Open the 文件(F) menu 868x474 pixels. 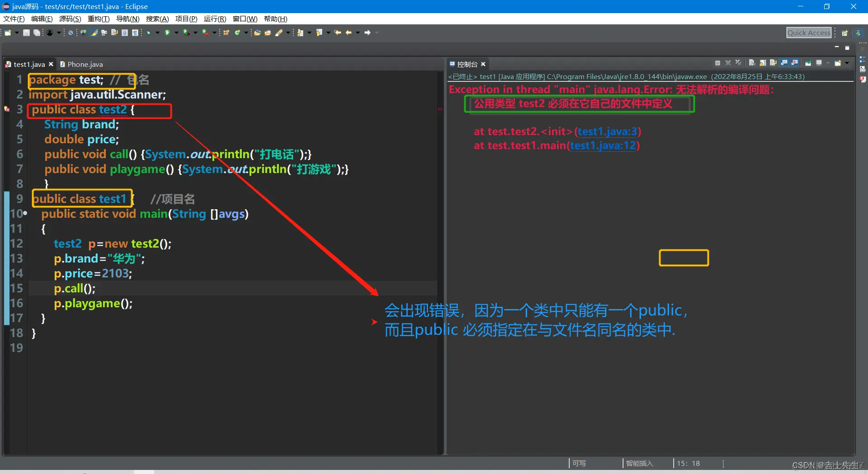pyautogui.click(x=14, y=19)
